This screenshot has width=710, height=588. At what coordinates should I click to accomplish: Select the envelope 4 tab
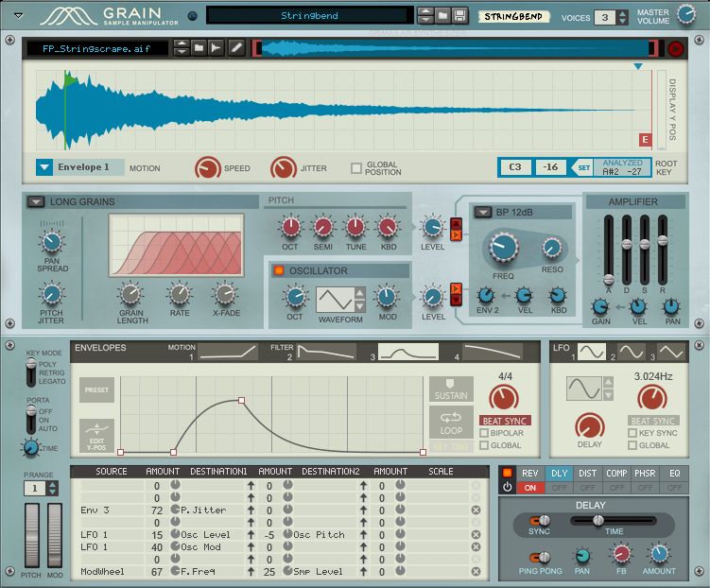(493, 352)
